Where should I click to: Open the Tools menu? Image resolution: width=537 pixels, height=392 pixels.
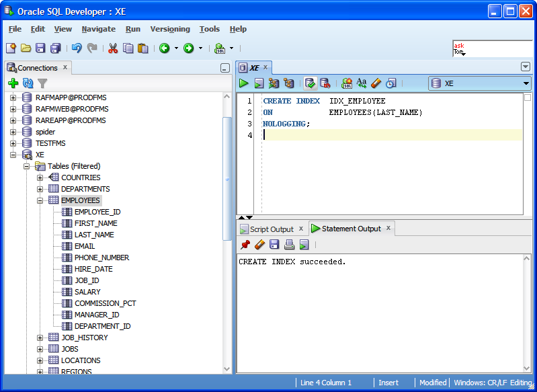coord(210,29)
